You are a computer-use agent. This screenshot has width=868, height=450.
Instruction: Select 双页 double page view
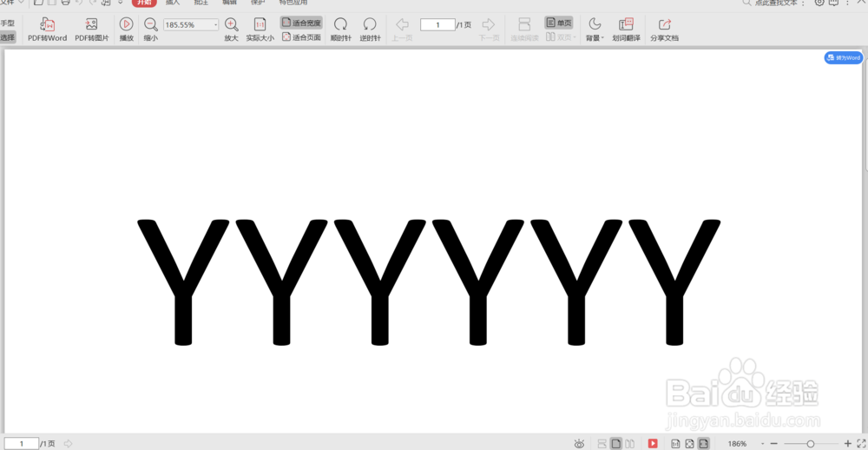pyautogui.click(x=558, y=37)
